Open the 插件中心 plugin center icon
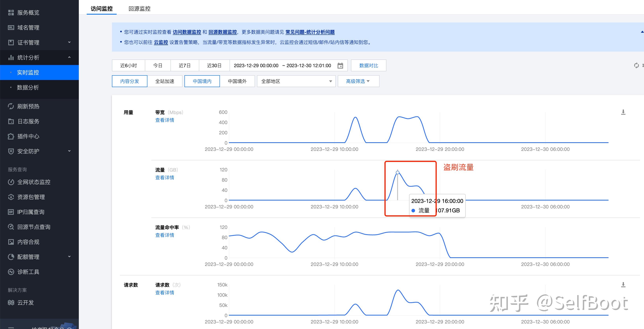The image size is (644, 329). click(x=11, y=137)
